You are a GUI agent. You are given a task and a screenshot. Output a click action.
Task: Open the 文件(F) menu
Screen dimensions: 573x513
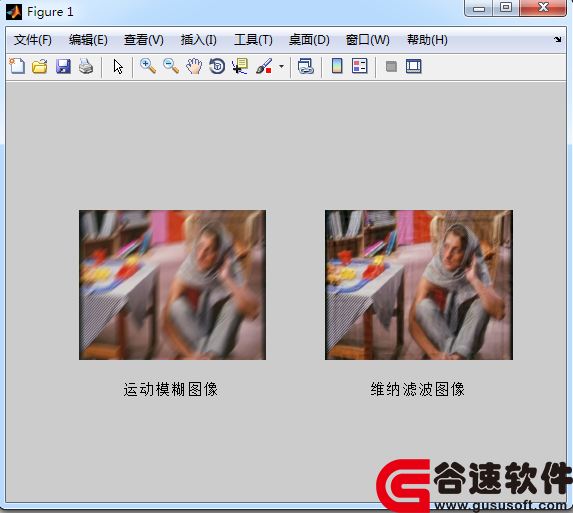coord(33,40)
